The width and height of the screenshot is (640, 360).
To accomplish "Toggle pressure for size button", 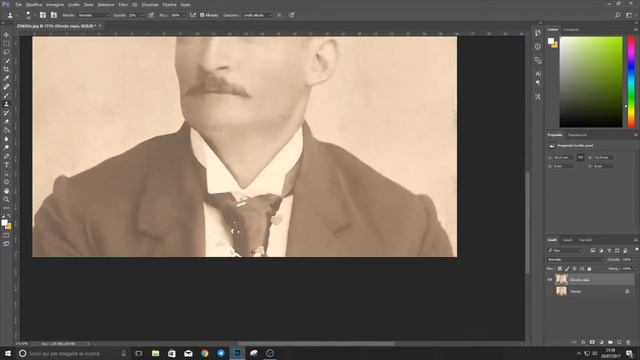I will coord(291,15).
